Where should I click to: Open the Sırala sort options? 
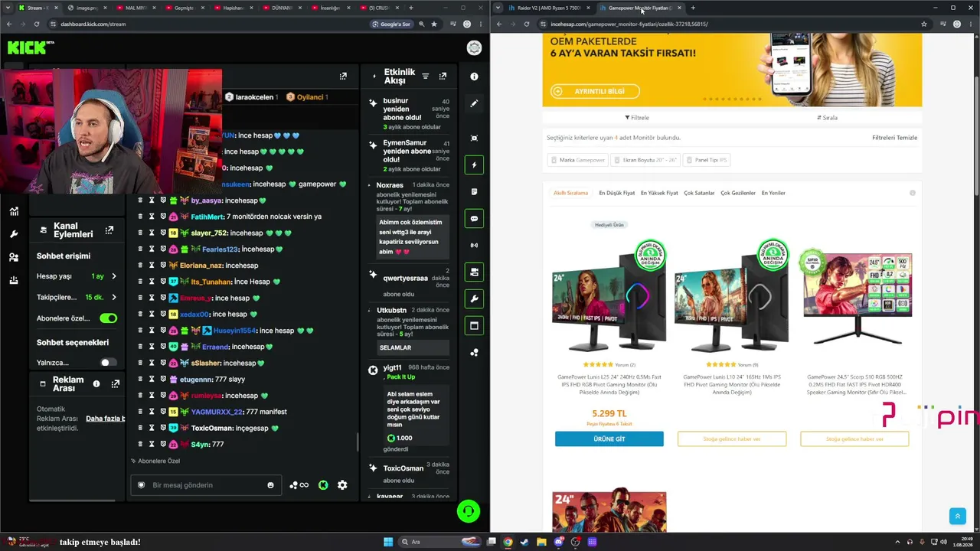coord(827,118)
